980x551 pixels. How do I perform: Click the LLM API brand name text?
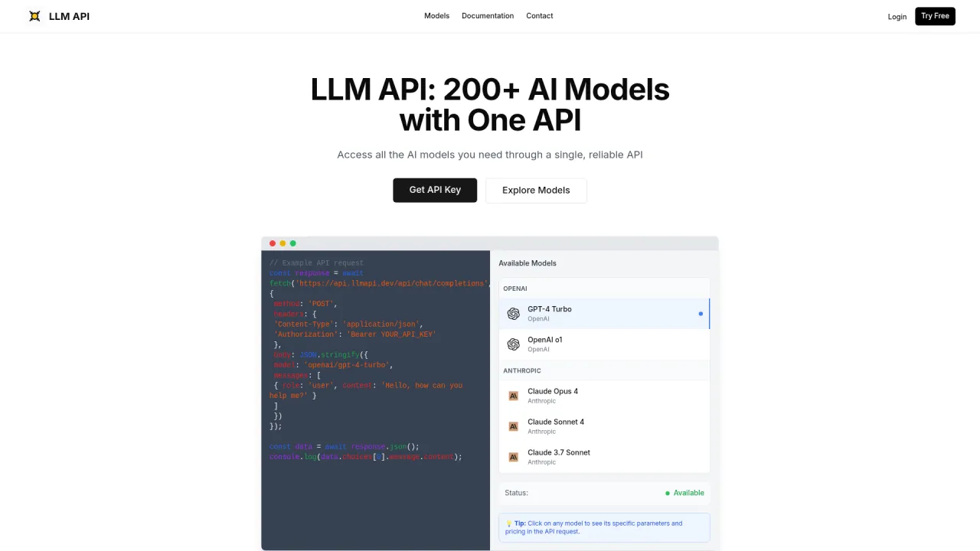(69, 16)
